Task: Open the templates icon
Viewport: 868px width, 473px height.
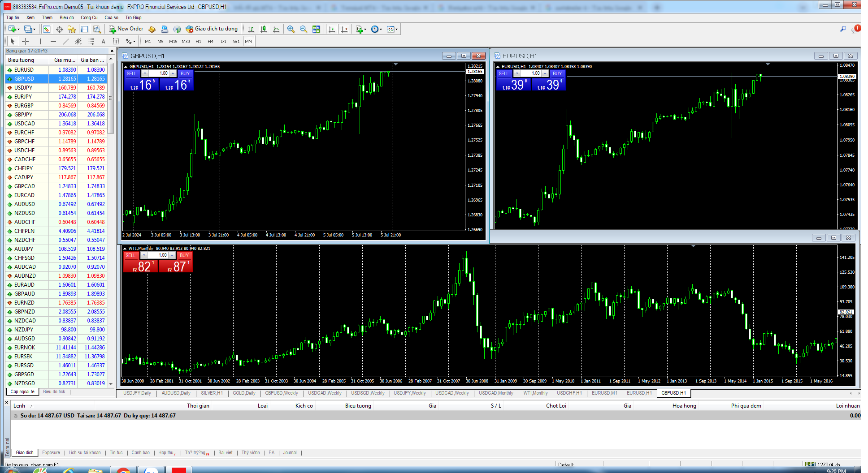Action: (x=391, y=29)
